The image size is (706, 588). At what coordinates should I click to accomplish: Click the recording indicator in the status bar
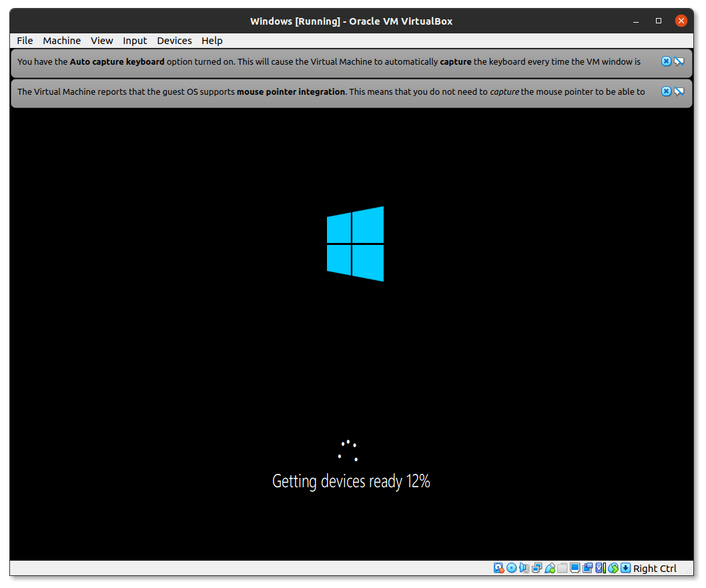(x=588, y=568)
